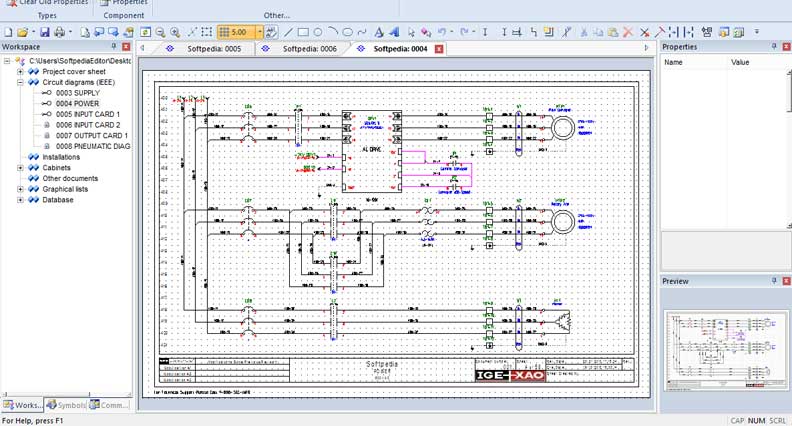Select the Arc drawing tool
This screenshot has width=792, height=426.
[x=332, y=32]
